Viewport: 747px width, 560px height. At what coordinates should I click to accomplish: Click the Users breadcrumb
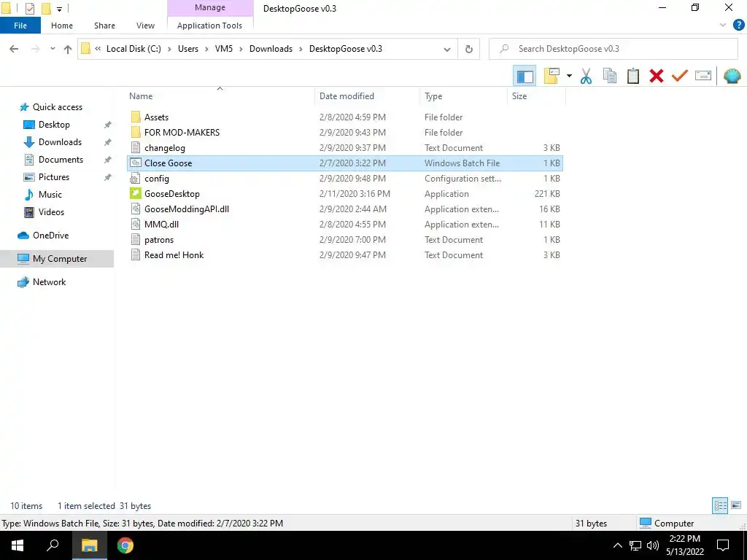(x=188, y=49)
